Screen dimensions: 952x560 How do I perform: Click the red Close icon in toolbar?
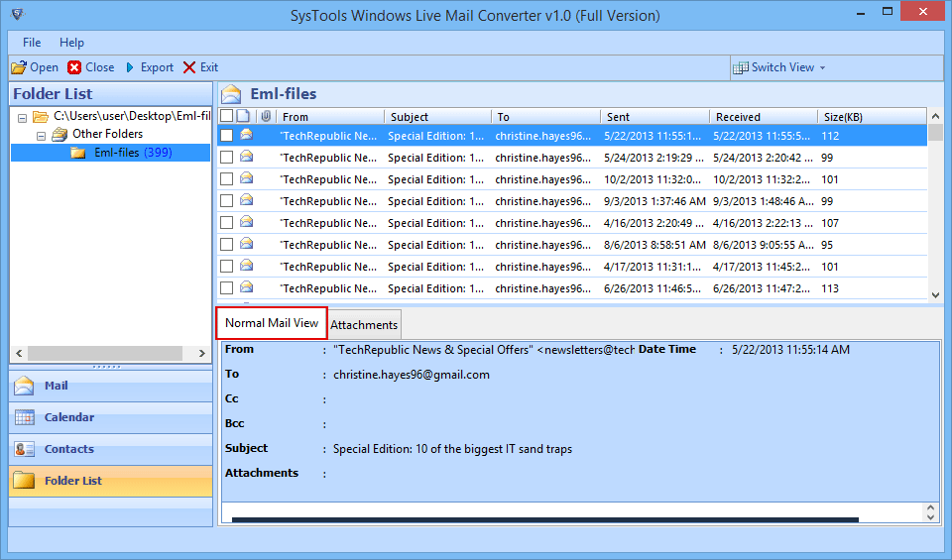[74, 67]
